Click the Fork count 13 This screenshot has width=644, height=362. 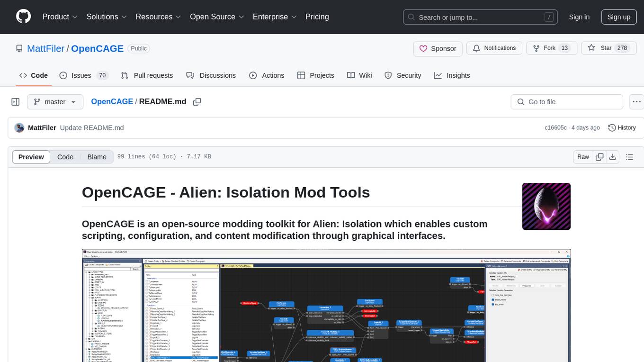pos(564,48)
